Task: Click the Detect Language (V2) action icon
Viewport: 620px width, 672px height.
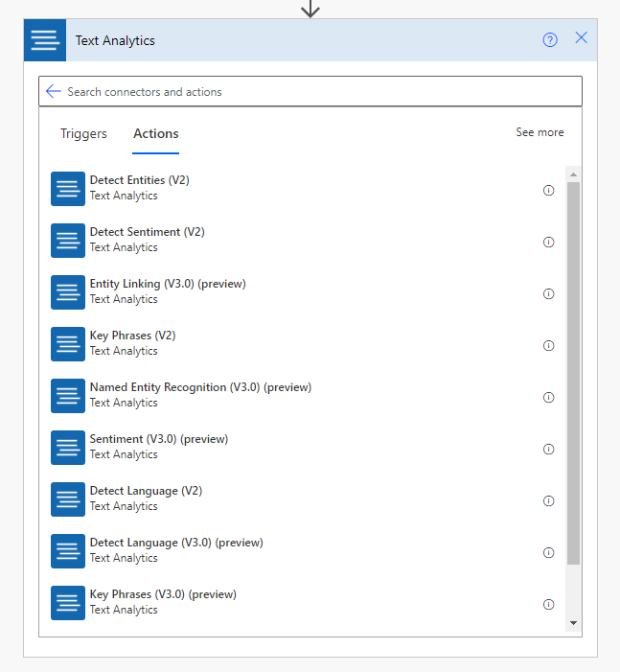Action: tap(68, 499)
